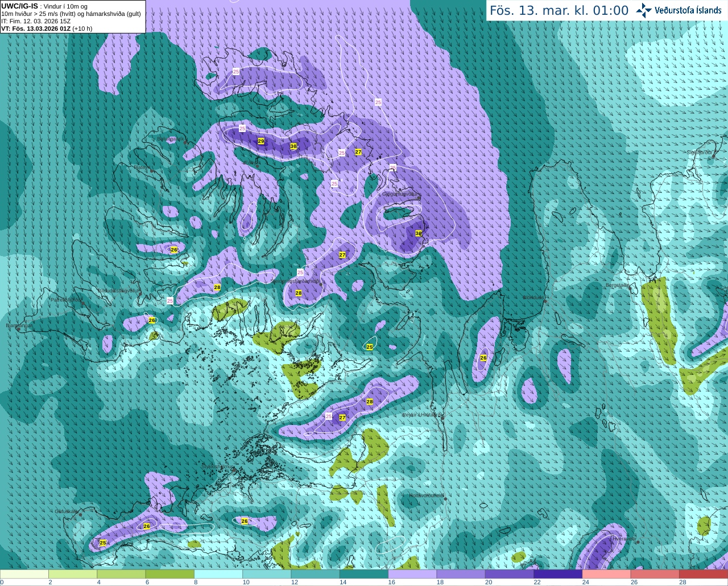Click the yellow 29 m/s max gust marker

coord(261,141)
